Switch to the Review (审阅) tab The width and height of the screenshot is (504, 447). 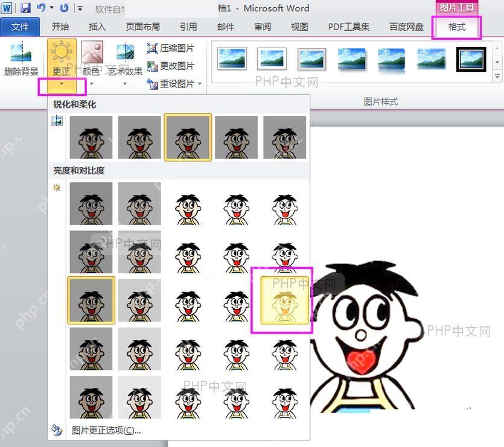click(263, 27)
